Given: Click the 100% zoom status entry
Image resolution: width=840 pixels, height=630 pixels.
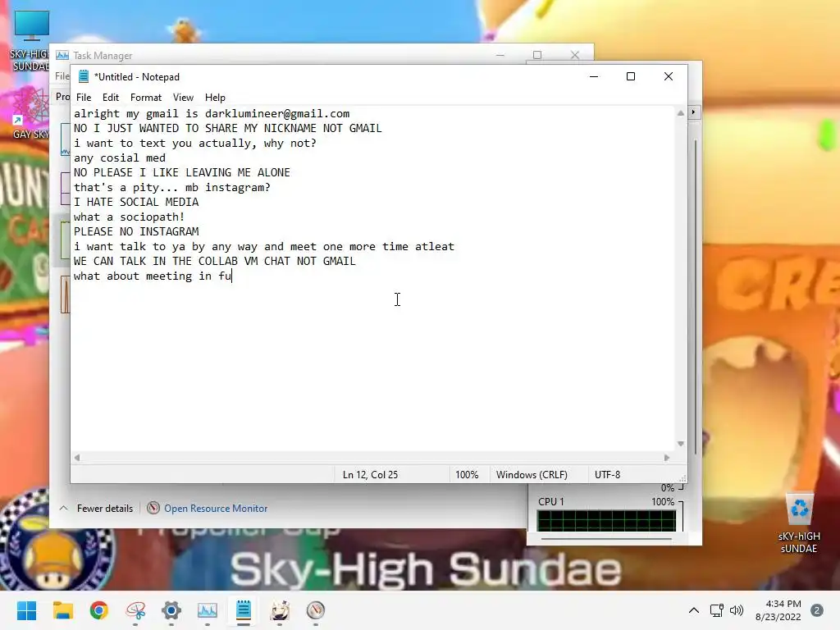Looking at the screenshot, I should coord(467,475).
